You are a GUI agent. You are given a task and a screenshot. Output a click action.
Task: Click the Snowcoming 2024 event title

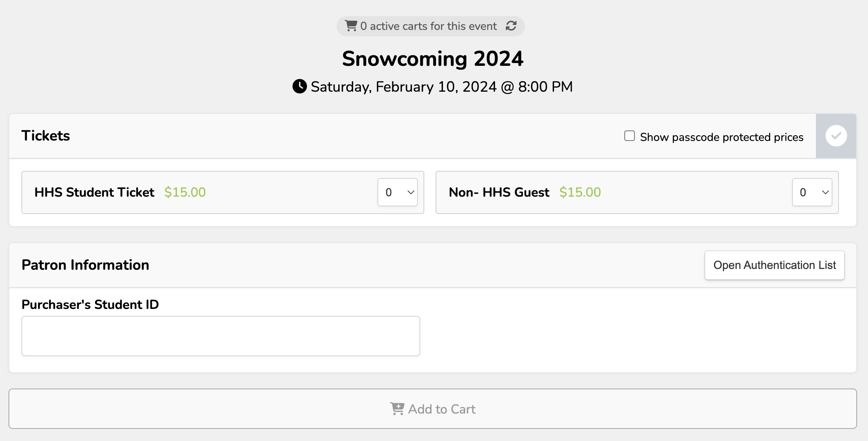point(433,59)
